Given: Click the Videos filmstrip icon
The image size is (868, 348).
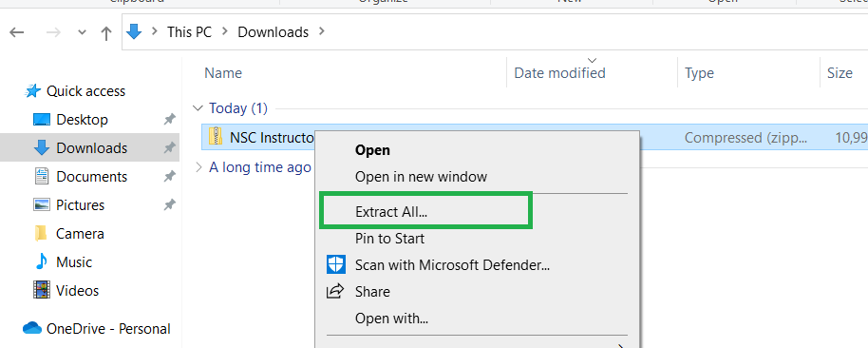Looking at the screenshot, I should click(42, 290).
